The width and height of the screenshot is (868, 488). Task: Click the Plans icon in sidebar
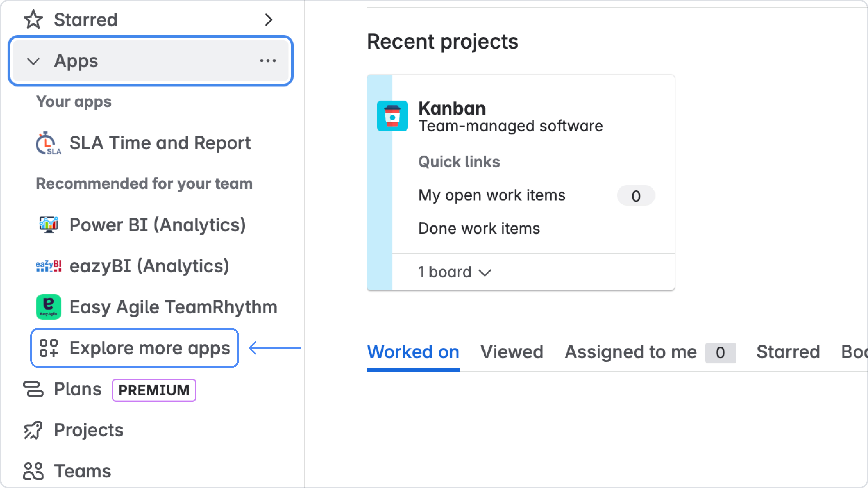pyautogui.click(x=33, y=389)
